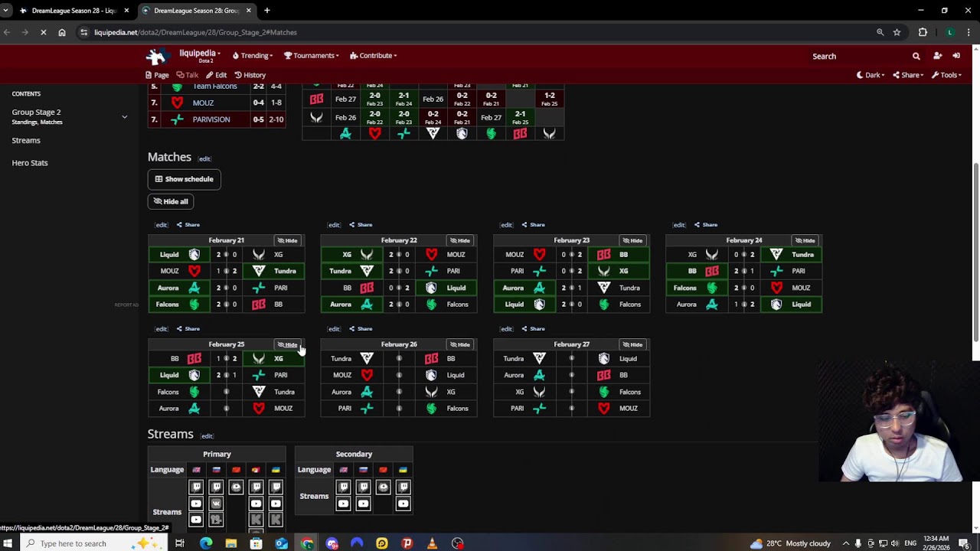
Task: Click the page vertical scrollbar
Action: point(975,253)
